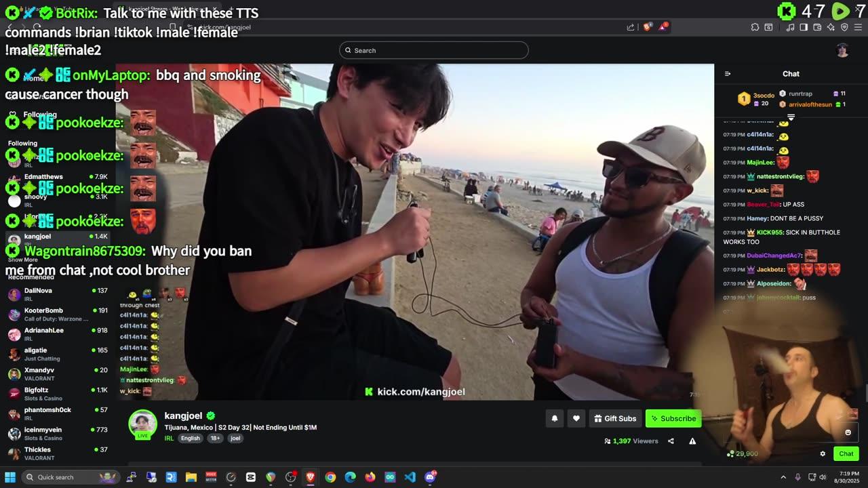
Task: Click username Jackbotz in chat
Action: [x=770, y=270]
